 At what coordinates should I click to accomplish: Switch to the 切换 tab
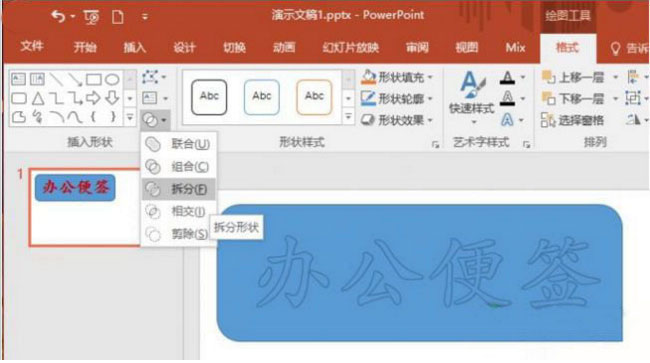click(x=234, y=47)
